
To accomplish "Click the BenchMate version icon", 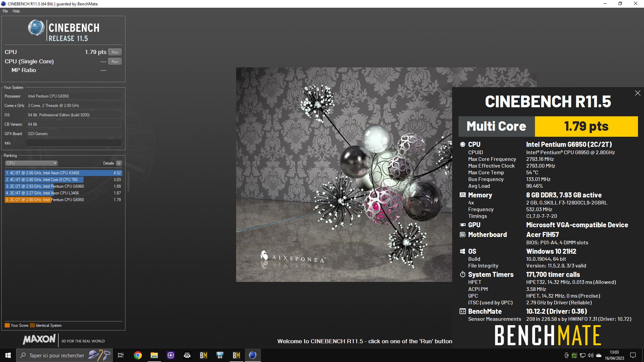I will (463, 311).
